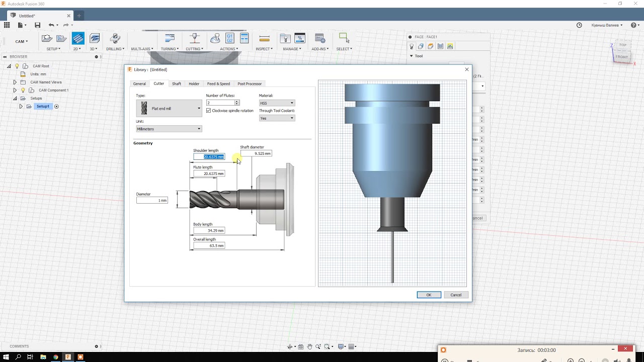Toggle CAM Component:1 visibility light bulb
The height and width of the screenshot is (362, 644).
coord(23,90)
